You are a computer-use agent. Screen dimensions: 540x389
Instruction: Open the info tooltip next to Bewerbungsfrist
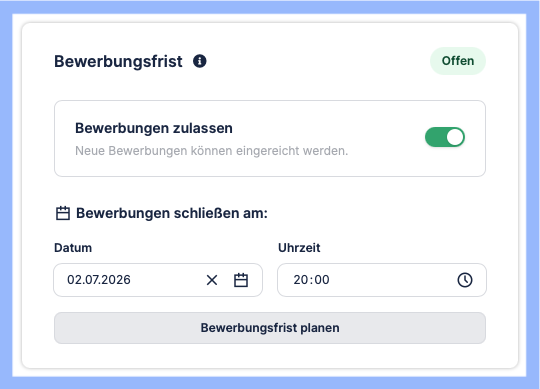(199, 61)
